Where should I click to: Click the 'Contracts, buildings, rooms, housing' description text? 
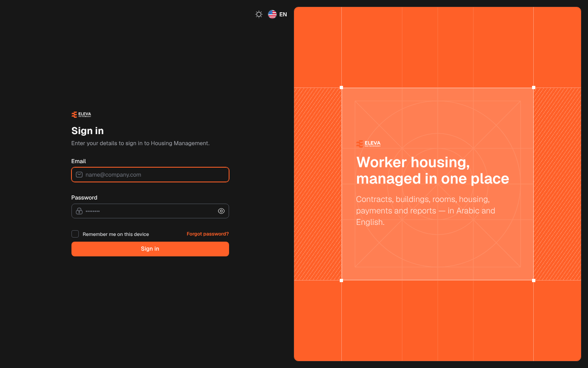tap(425, 211)
